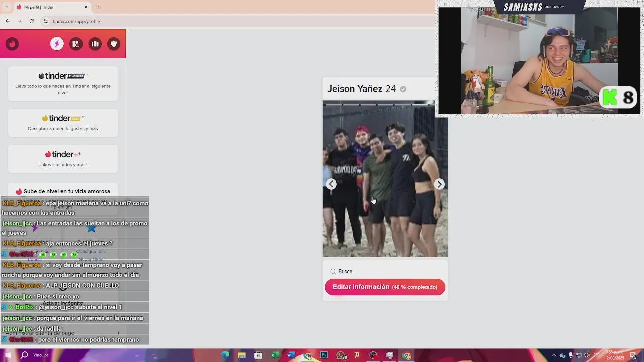Open the Explore search grid icon
This screenshot has width=644, height=362.
76,44
